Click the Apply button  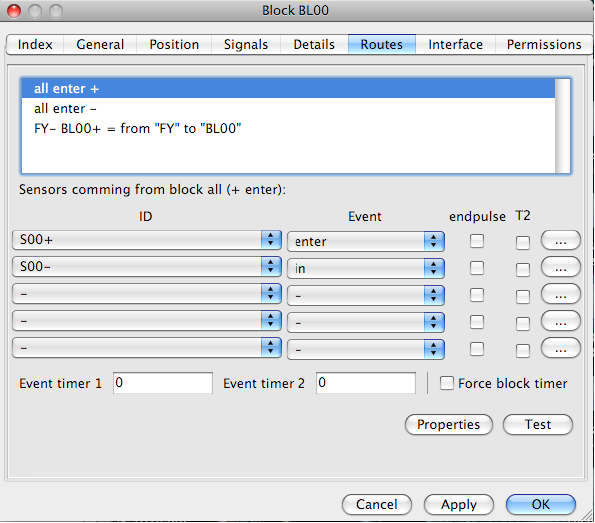point(458,504)
